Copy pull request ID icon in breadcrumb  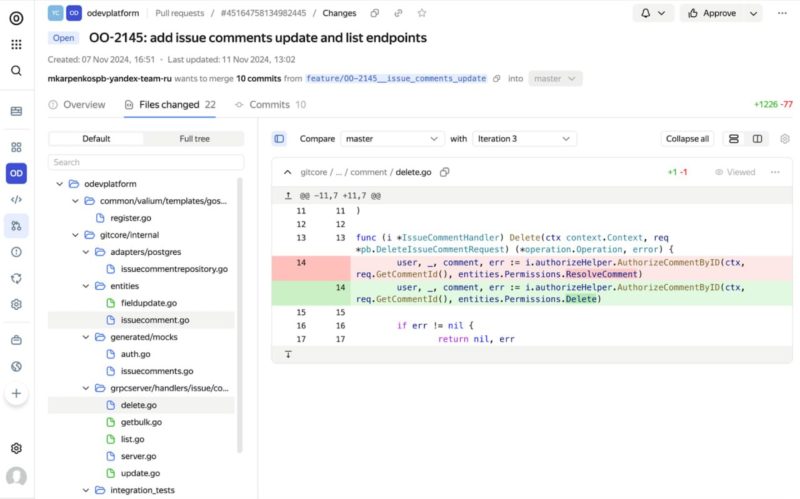[x=374, y=13]
